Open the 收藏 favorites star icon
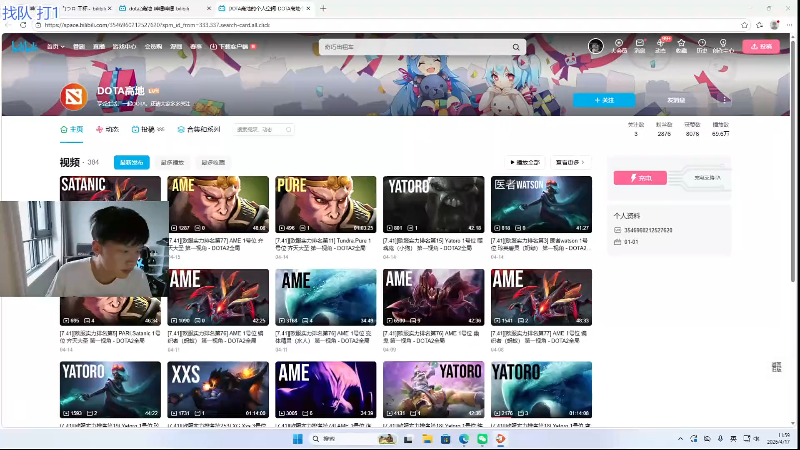 pos(681,46)
